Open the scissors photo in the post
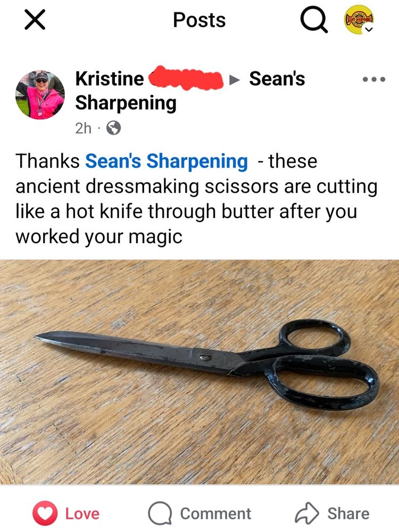Image resolution: width=399 pixels, height=532 pixels. click(199, 372)
